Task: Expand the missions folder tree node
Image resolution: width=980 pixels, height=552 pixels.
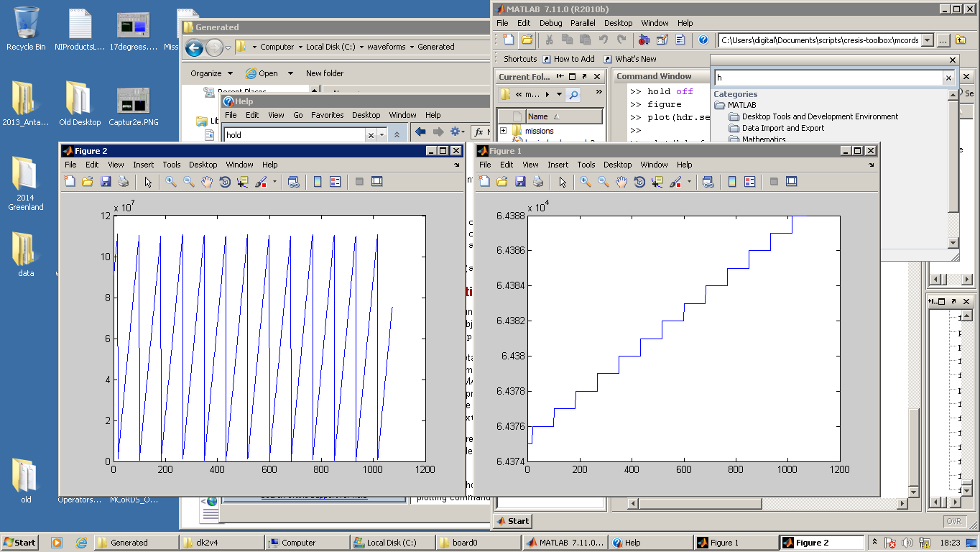Action: click(503, 131)
